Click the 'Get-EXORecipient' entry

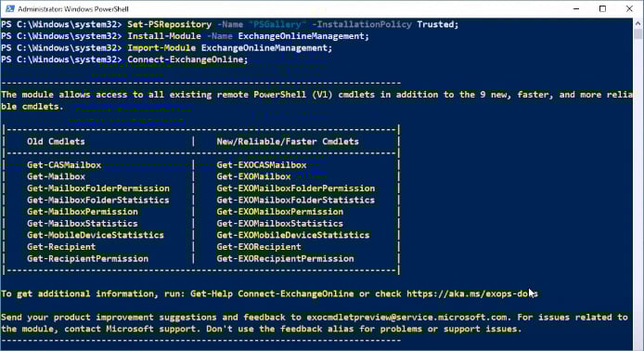tap(259, 247)
